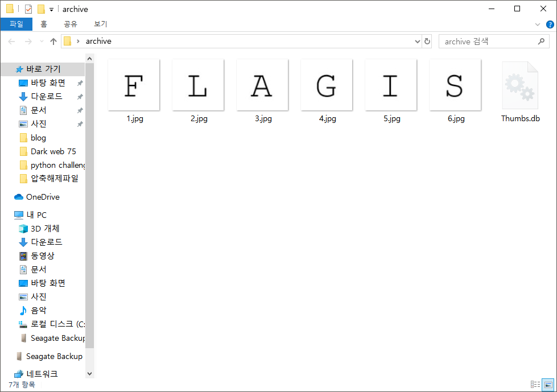
Task: Click the archive address bar path
Action: click(98, 41)
